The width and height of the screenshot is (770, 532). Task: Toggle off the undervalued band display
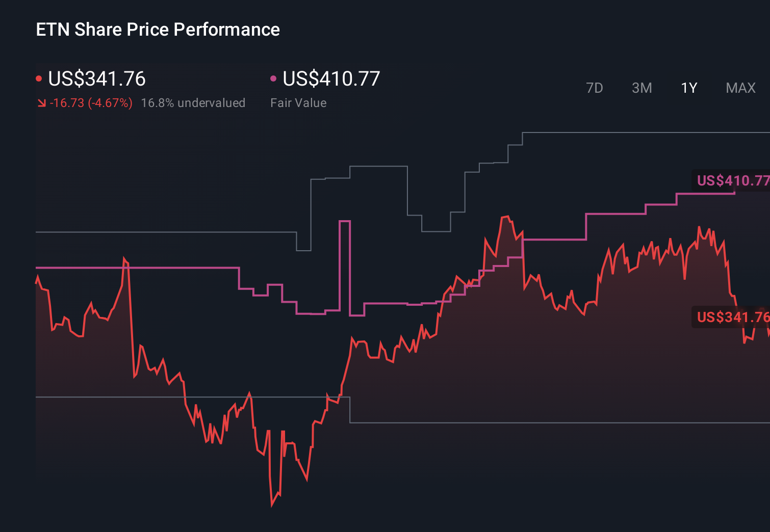(194, 103)
